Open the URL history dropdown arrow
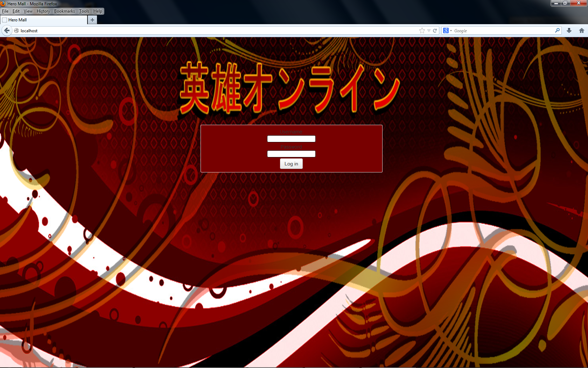The image size is (588, 368). click(x=429, y=30)
